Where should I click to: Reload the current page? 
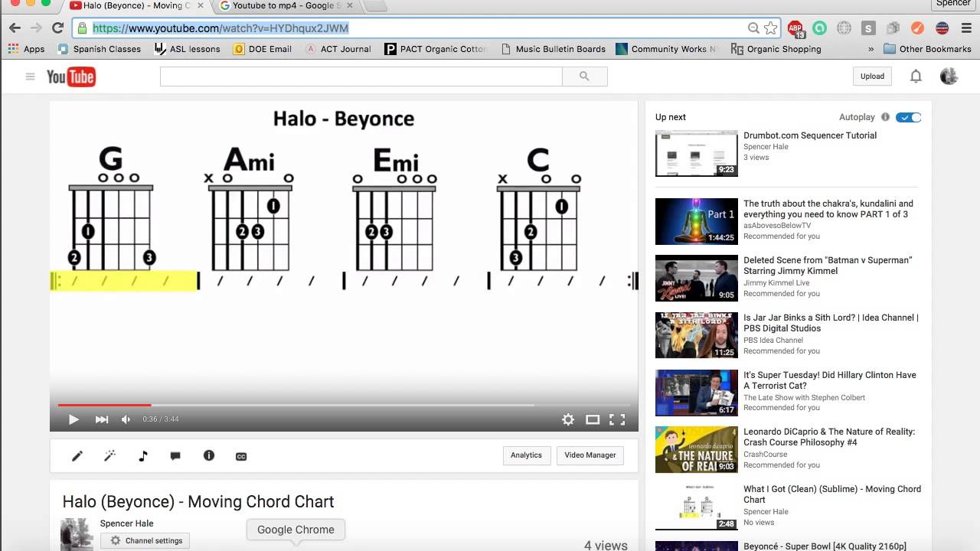tap(57, 28)
